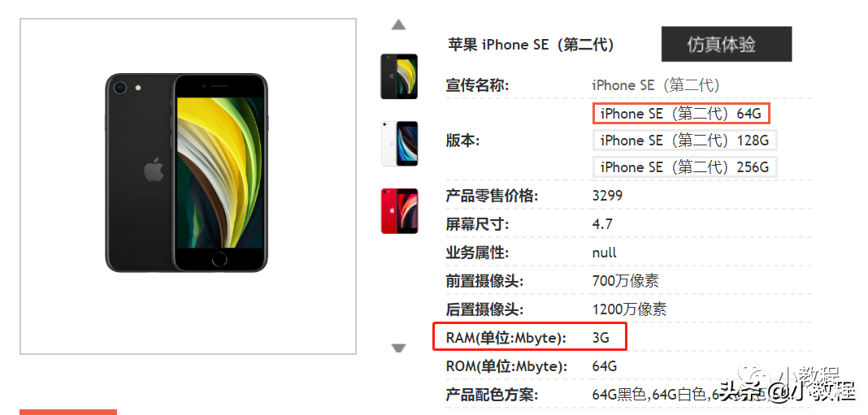
Task: Choose iPhone SE (第二代) 64G version
Action: click(x=681, y=114)
